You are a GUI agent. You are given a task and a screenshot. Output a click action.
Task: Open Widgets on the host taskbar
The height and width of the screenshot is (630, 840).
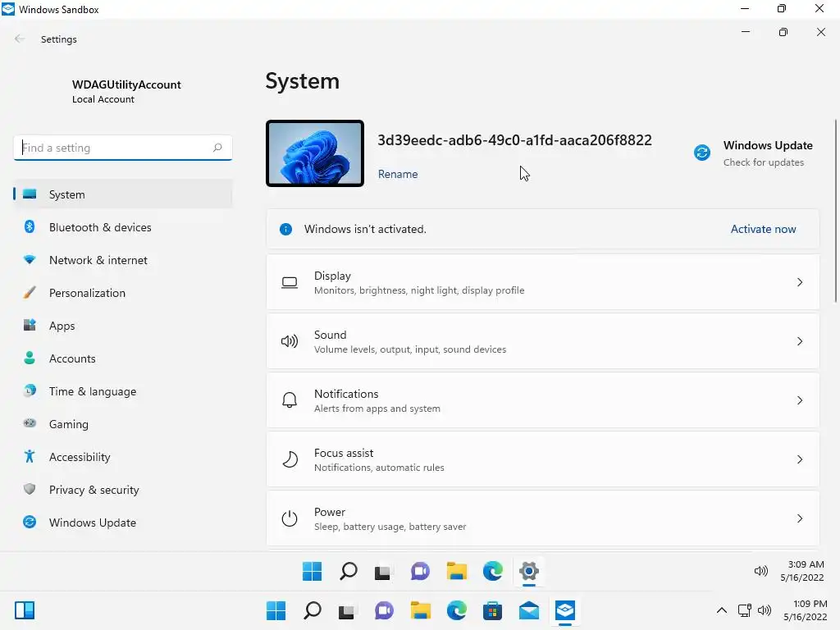(x=25, y=610)
